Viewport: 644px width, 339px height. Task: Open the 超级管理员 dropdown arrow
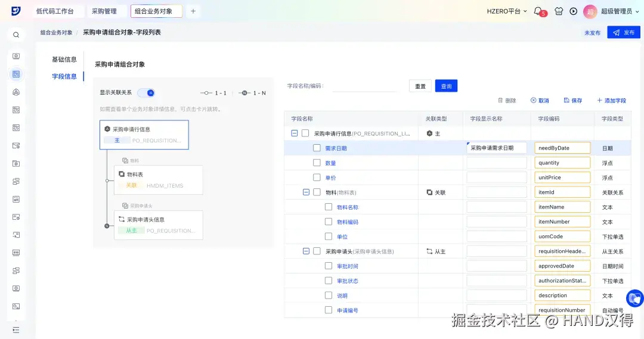(x=637, y=11)
